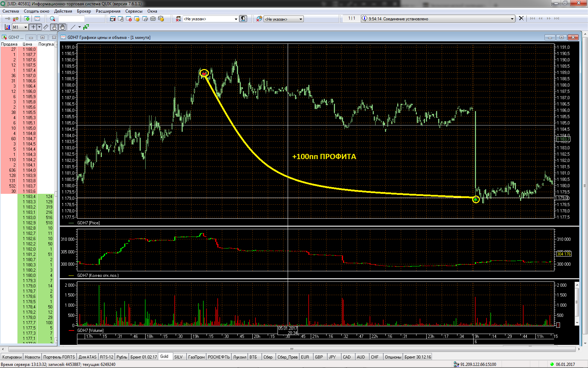Minimize the GDH7 order book window
Screen dimensions: 588x368
31,37
